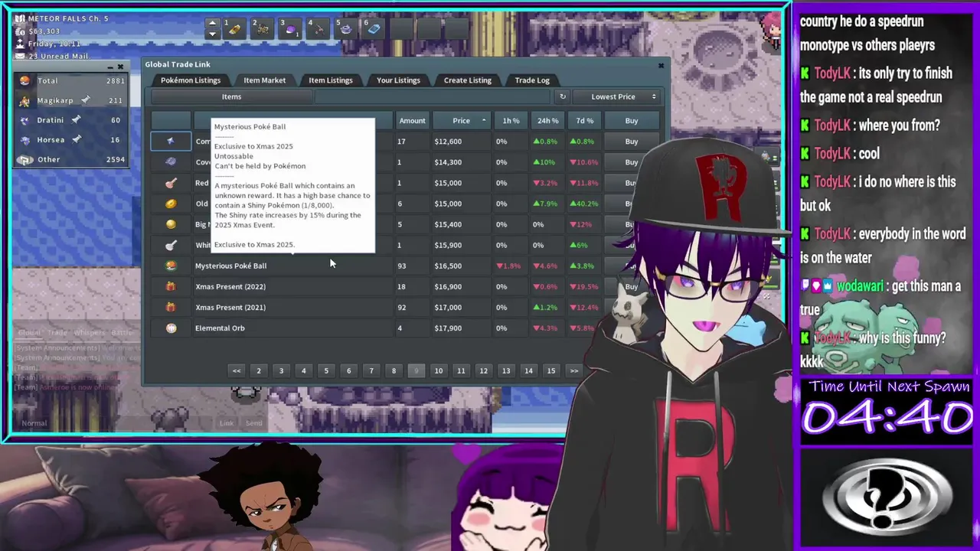Go to listings page 2
Screen dimensions: 980x551
[259, 371]
